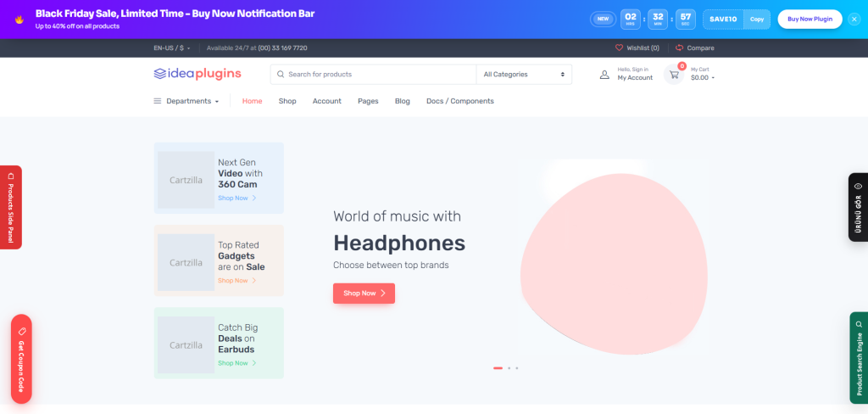Click the Wishlist heart icon
This screenshot has width=868, height=414.
pos(619,48)
